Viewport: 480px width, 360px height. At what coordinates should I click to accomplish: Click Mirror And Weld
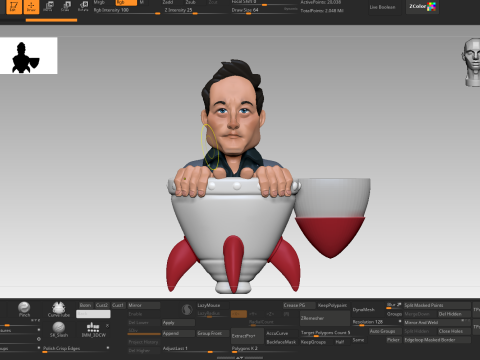pos(437,322)
